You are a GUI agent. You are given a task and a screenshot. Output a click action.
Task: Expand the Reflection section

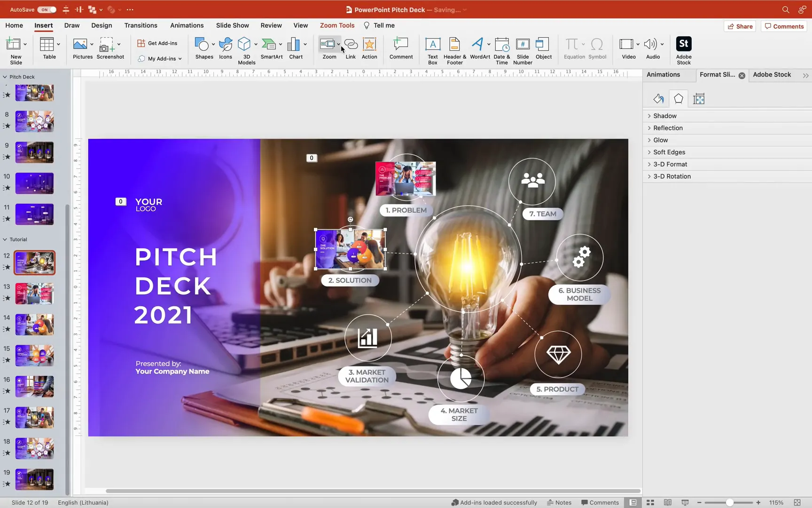pyautogui.click(x=668, y=128)
